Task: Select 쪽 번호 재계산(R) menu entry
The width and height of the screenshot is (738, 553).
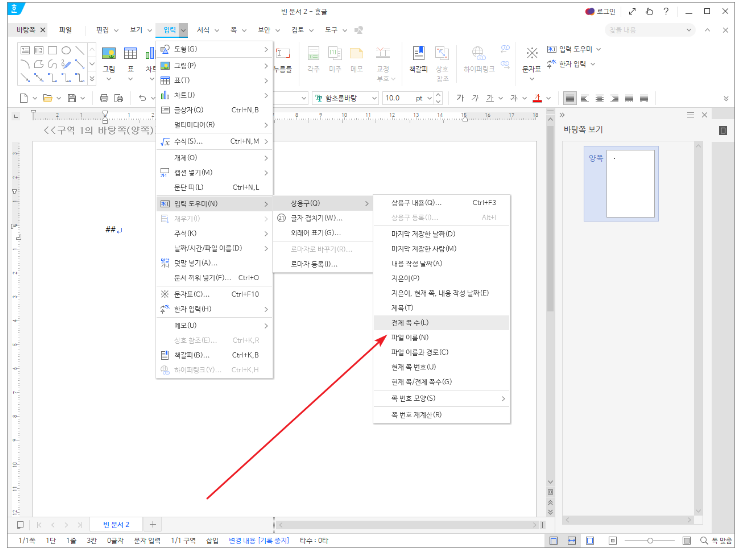Action: click(x=441, y=415)
